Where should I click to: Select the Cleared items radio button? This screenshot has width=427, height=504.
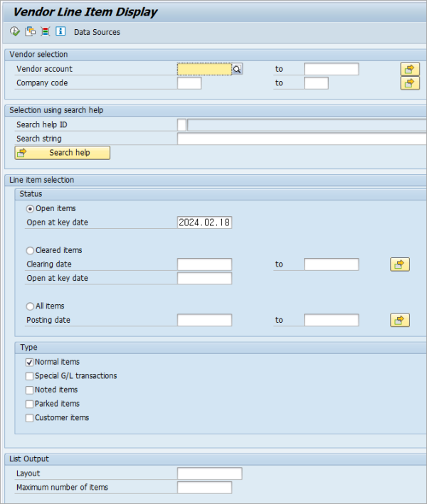point(30,250)
